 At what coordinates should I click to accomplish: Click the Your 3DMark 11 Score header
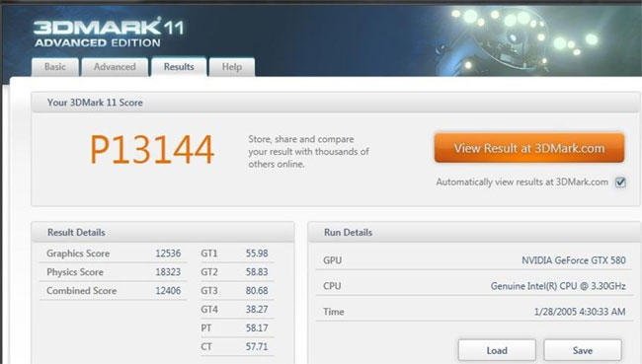pos(336,103)
